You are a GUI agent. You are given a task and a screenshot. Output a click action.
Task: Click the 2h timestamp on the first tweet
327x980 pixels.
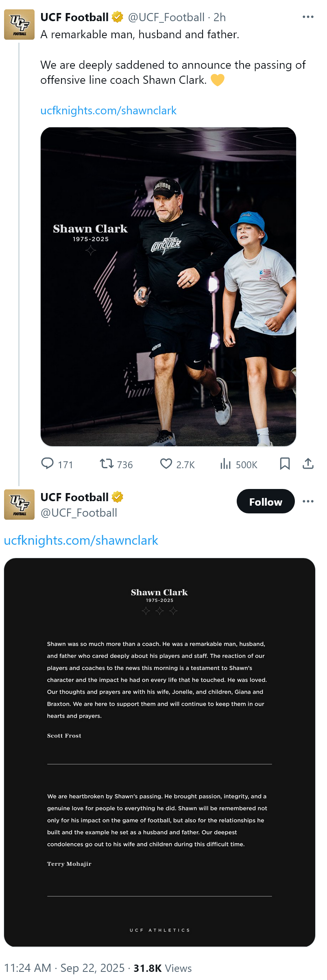(220, 17)
